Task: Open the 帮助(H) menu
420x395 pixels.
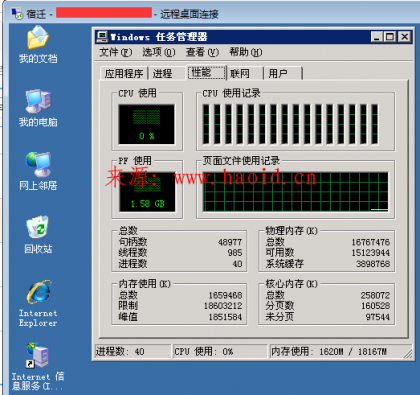Action: [246, 52]
